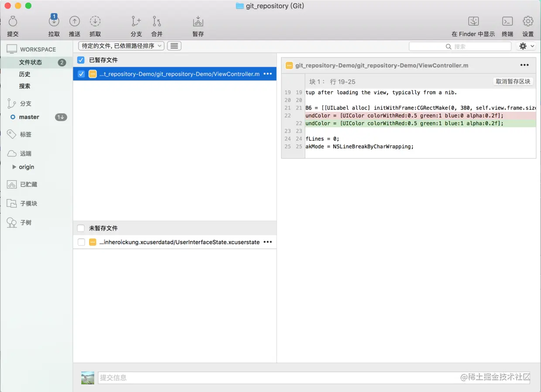541x392 pixels.
Task: Click the subtrees (子树) sidebar icon
Action: tap(12, 223)
